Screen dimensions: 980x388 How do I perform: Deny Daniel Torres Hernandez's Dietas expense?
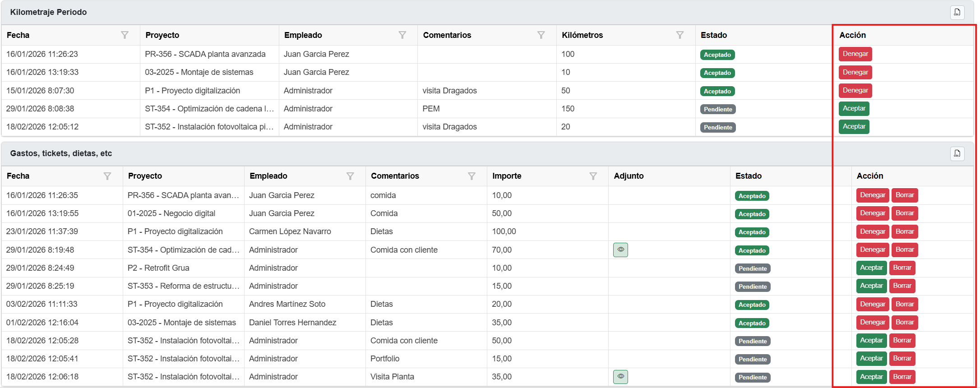(x=872, y=323)
